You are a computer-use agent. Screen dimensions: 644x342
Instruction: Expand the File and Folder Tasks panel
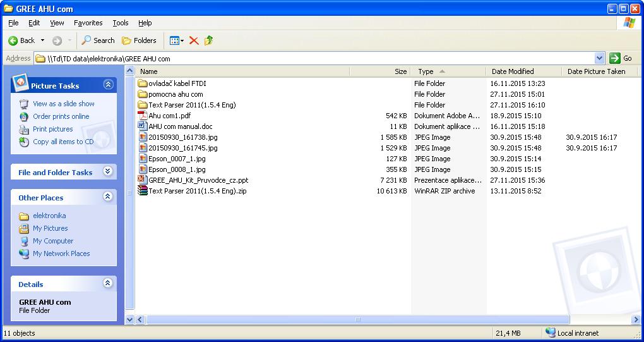tap(107, 171)
